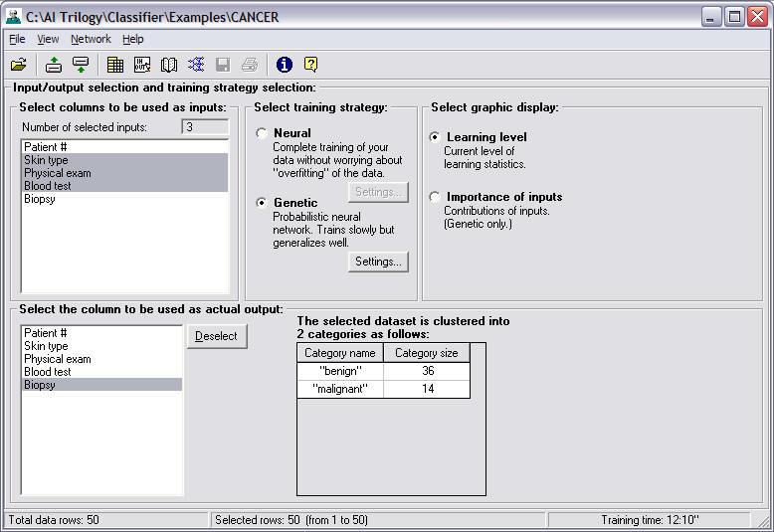The image size is (774, 532).
Task: Select Skin type in output column list
Action: click(x=102, y=346)
